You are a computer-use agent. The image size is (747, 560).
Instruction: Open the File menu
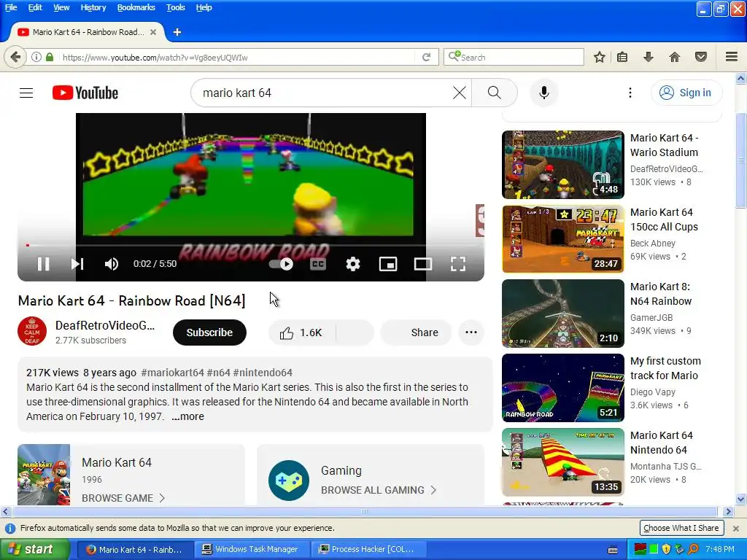(11, 7)
